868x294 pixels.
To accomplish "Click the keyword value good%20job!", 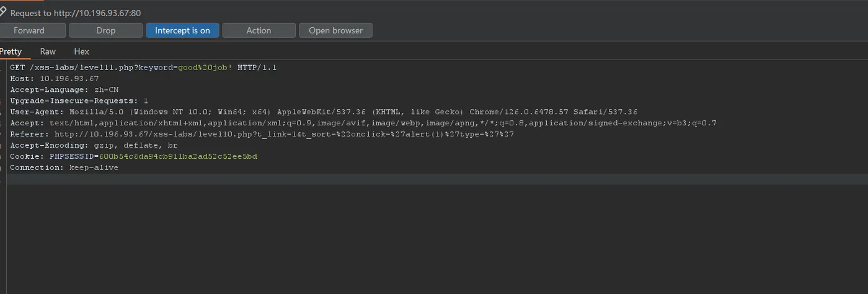I will 205,67.
